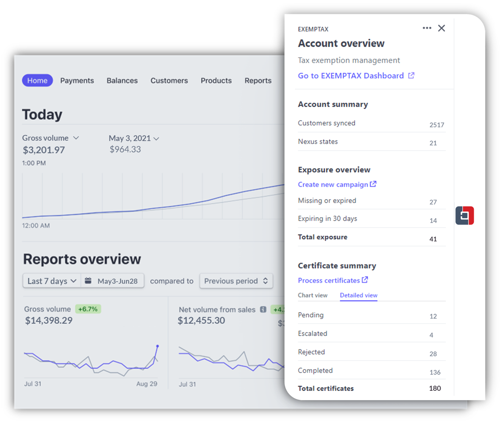The height and width of the screenshot is (423, 504).
Task: Click the Total certificates row
Action: (x=372, y=388)
